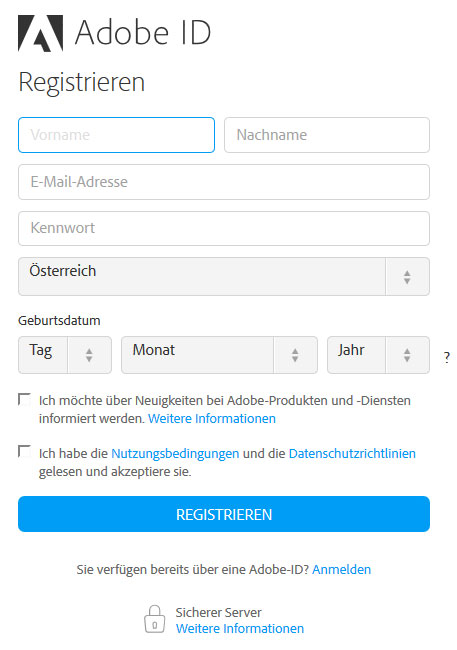
Task: Open the Datenschutzrichtlinien link
Action: [x=352, y=454]
